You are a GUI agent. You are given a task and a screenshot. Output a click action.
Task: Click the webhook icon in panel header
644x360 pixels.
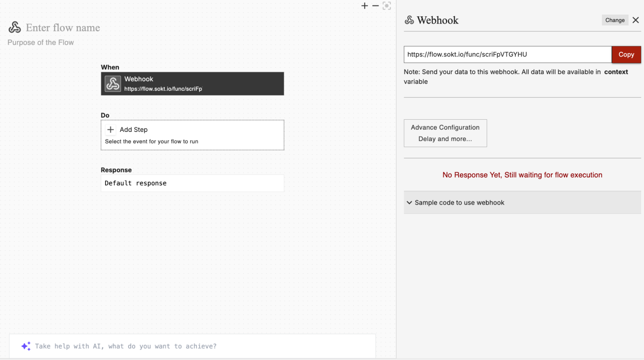[409, 20]
